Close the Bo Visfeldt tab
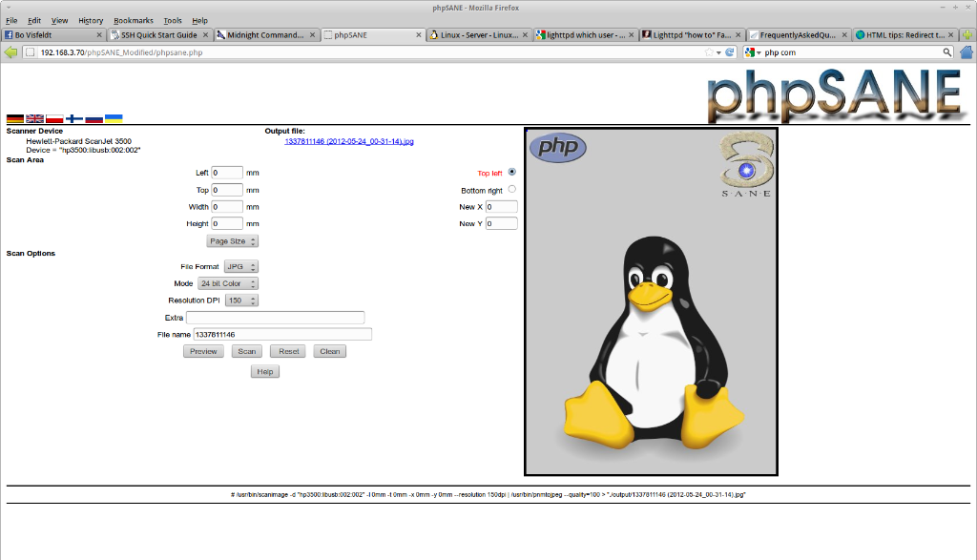 pos(99,35)
